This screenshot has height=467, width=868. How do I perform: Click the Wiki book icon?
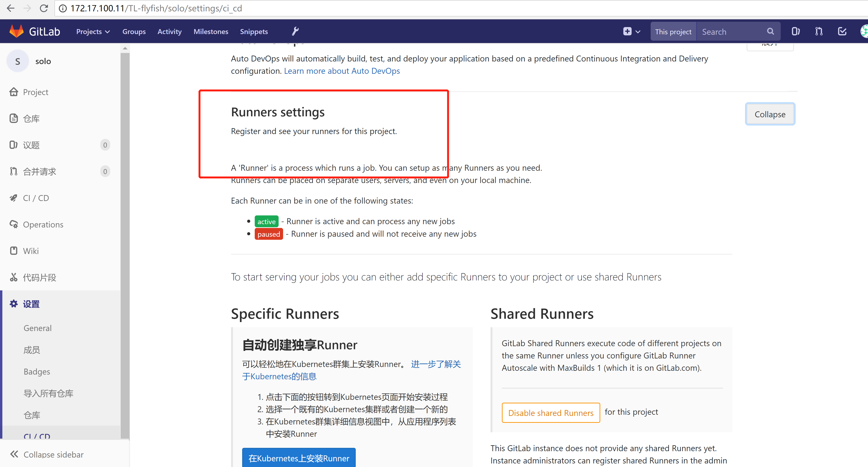click(14, 251)
